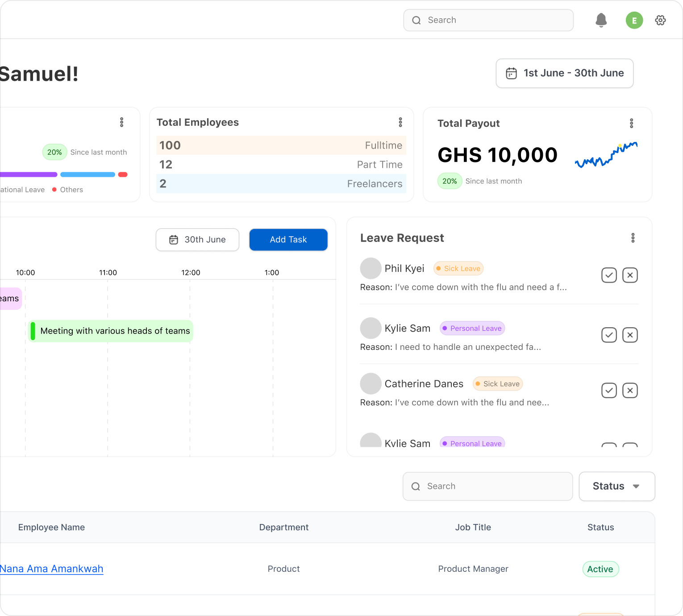Open the Total Employees card kebab menu
683x616 pixels.
pos(400,122)
